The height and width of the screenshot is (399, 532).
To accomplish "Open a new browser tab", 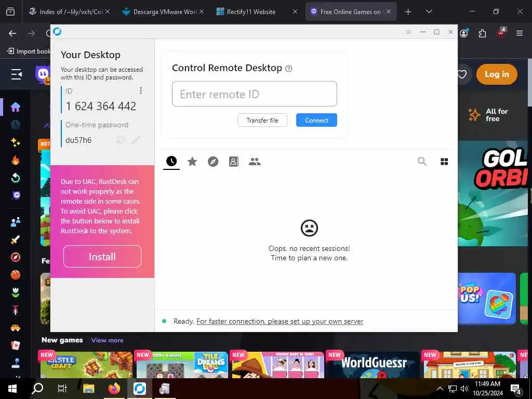I will 408,12.
